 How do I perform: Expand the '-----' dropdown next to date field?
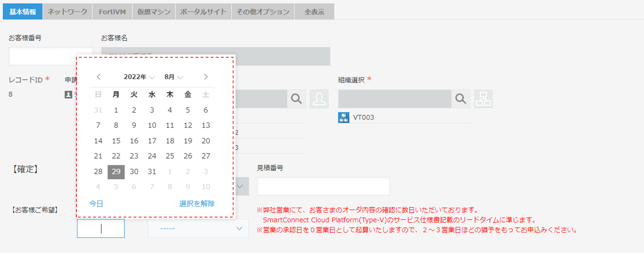coord(198,228)
